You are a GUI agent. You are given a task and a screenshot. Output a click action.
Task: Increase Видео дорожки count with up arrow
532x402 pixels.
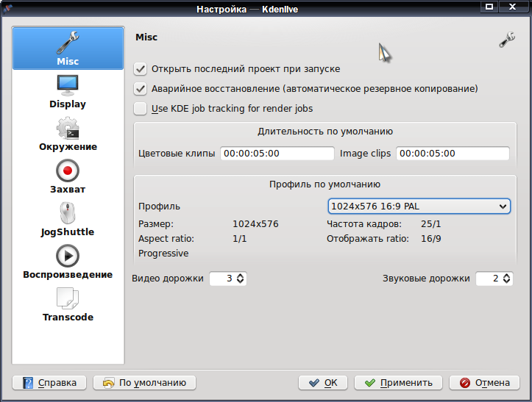click(x=240, y=276)
